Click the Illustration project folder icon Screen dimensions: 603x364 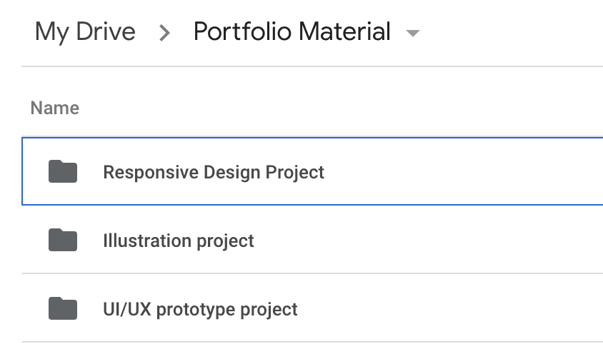[x=63, y=241]
